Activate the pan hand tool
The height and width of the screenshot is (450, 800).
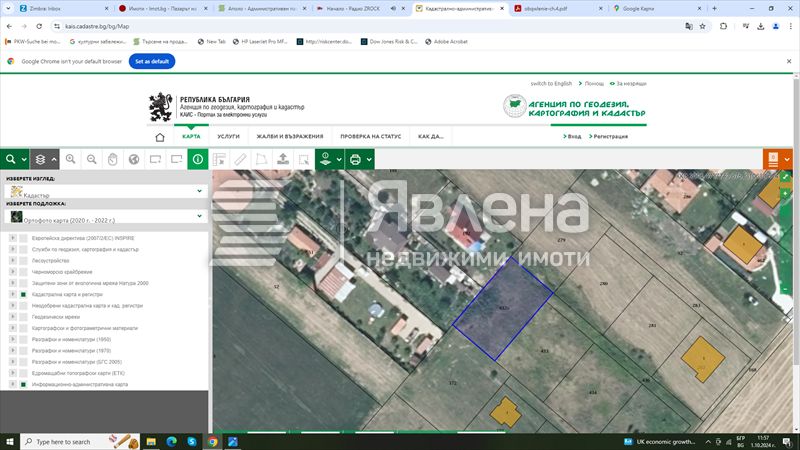coord(113,160)
